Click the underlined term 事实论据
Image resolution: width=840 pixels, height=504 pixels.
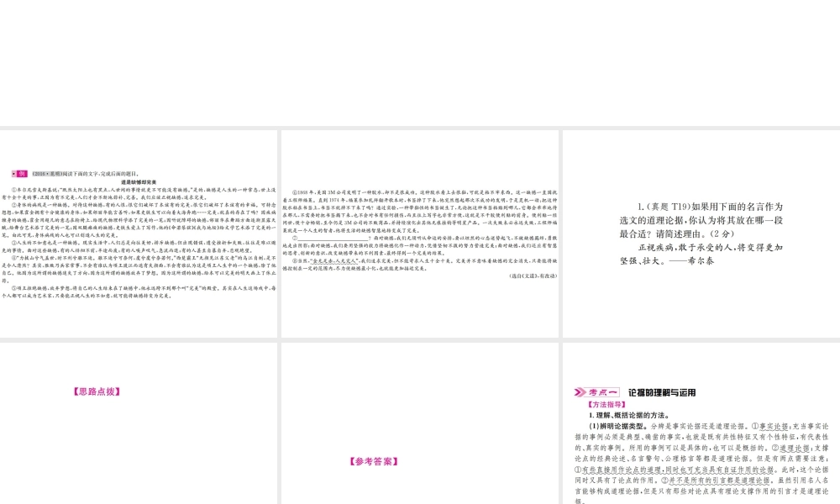point(774,427)
